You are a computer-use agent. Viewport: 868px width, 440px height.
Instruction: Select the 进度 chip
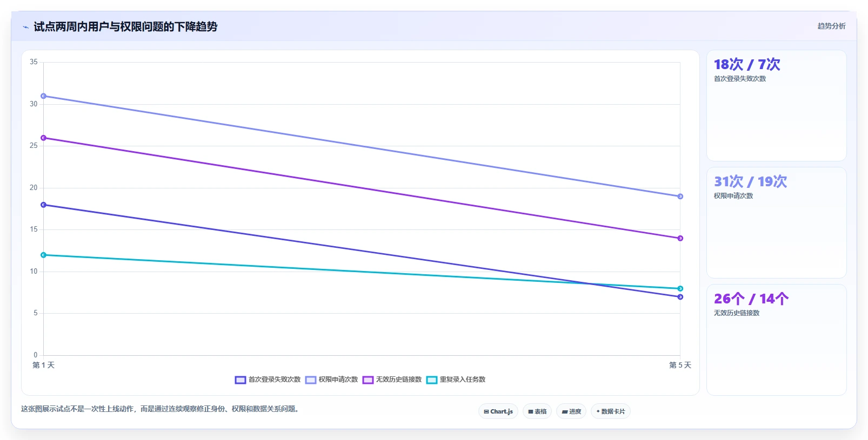click(571, 411)
